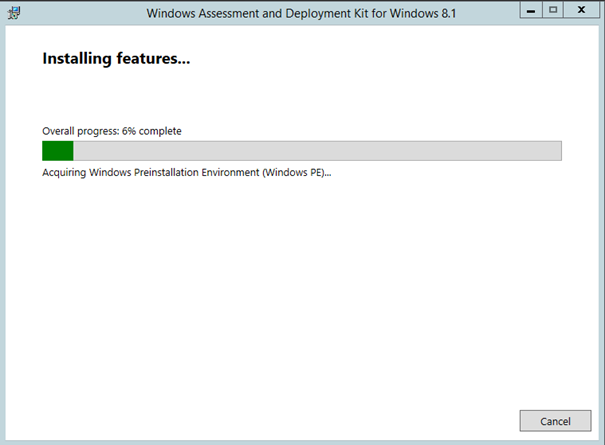Image resolution: width=605 pixels, height=445 pixels.
Task: Click the word "features..." in the heading
Action: coord(153,59)
